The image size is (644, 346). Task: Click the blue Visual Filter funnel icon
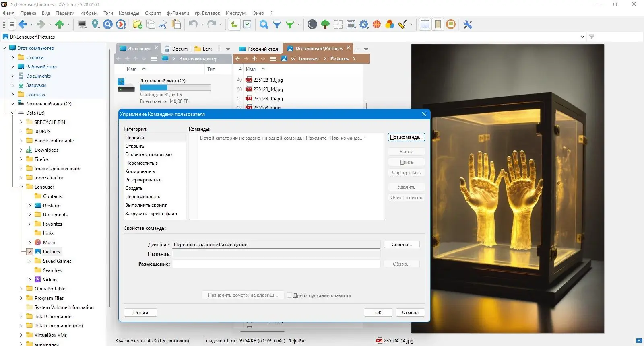coord(277,25)
